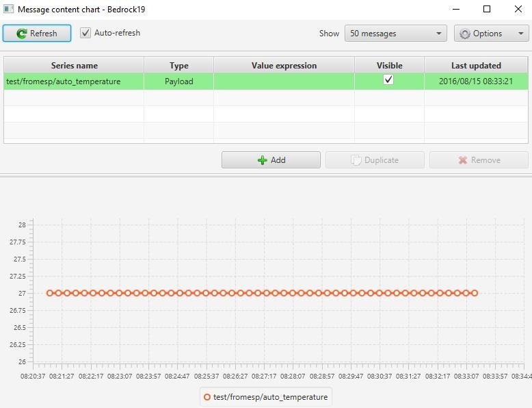
Task: Click the green plus icon on Add
Action: pos(263,160)
